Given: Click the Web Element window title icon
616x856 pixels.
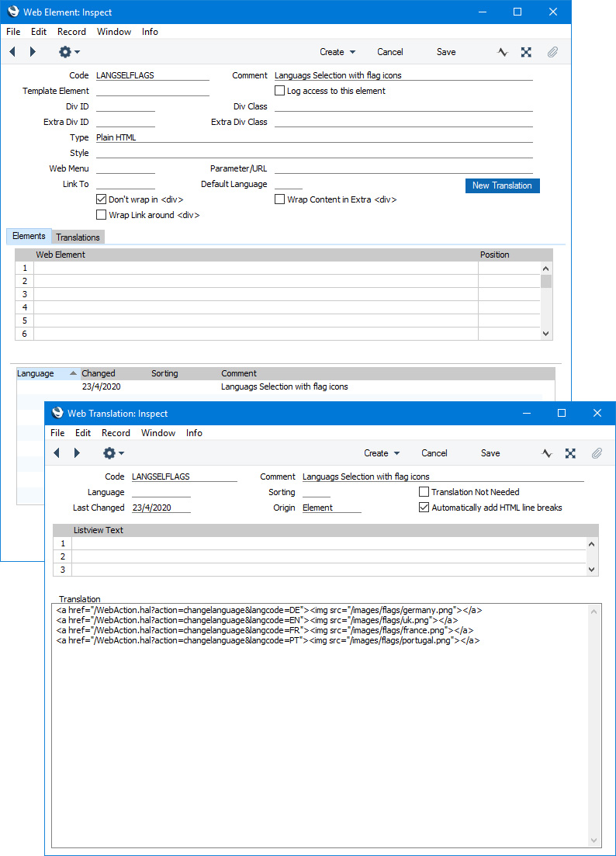Looking at the screenshot, I should [13, 12].
